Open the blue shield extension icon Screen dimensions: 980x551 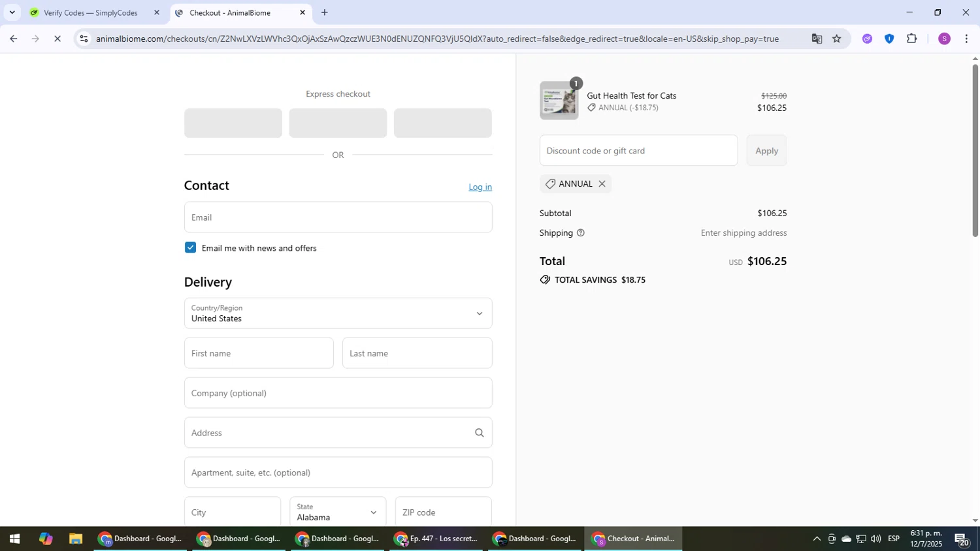click(x=889, y=39)
